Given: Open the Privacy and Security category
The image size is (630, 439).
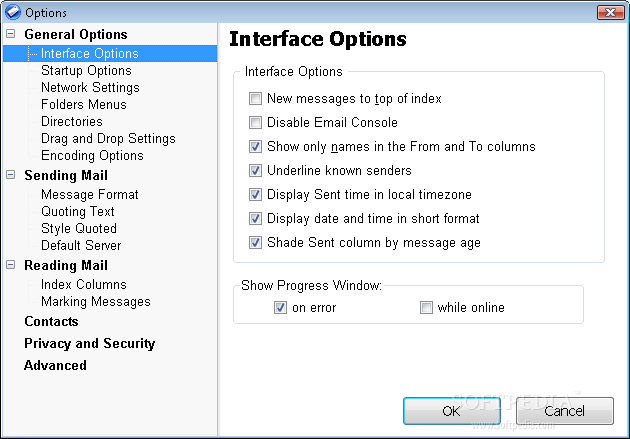Looking at the screenshot, I should 90,343.
